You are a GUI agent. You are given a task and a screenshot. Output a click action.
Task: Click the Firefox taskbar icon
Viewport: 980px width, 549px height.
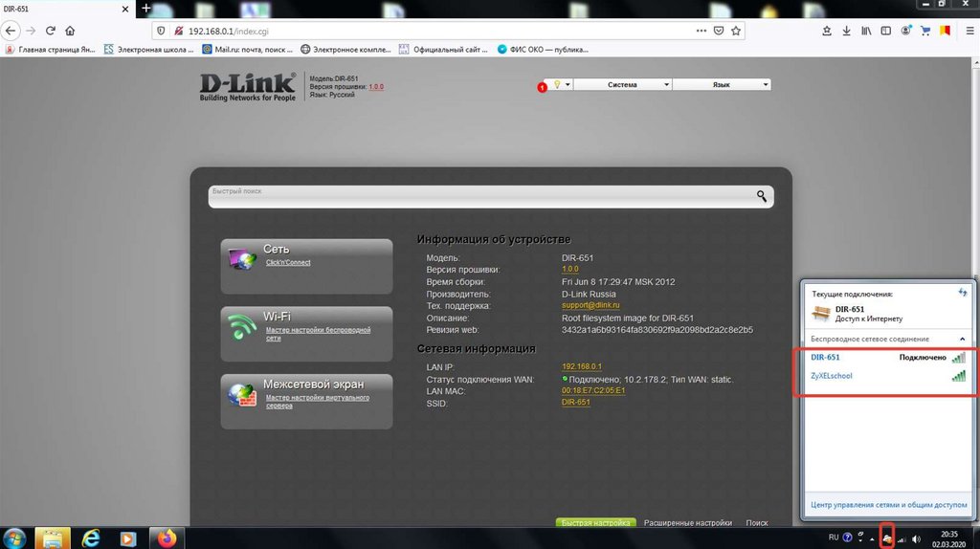[167, 538]
